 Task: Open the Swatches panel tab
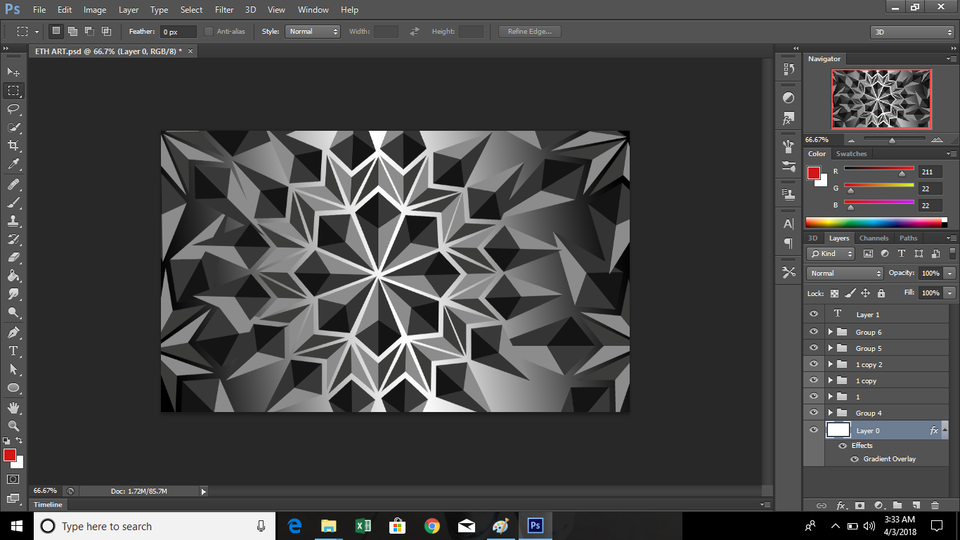click(851, 154)
